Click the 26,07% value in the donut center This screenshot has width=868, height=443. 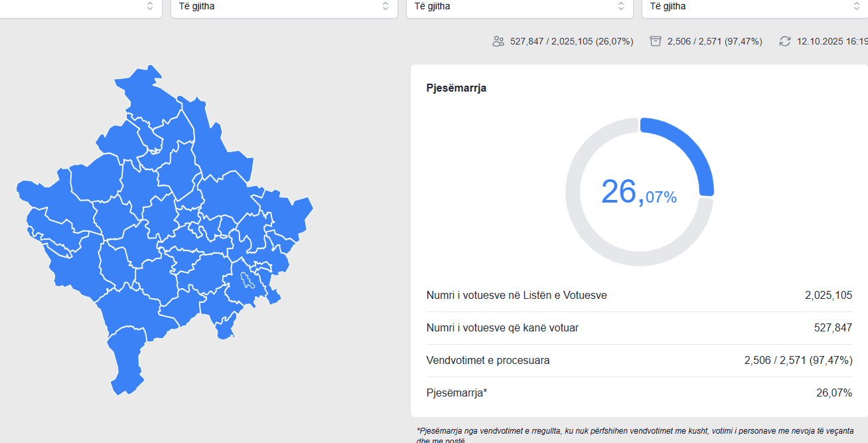pos(638,193)
